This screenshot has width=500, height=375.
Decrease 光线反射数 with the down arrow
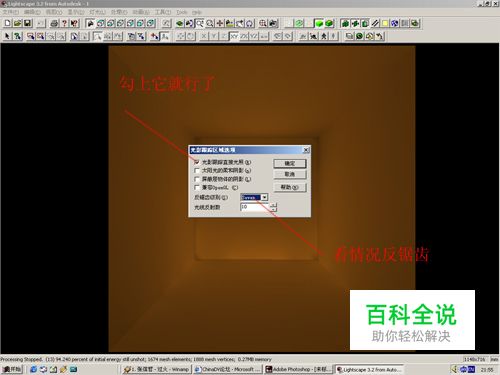tap(273, 209)
